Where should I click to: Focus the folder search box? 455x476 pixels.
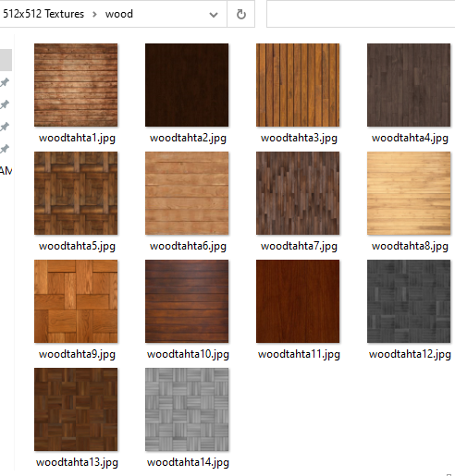(361, 14)
